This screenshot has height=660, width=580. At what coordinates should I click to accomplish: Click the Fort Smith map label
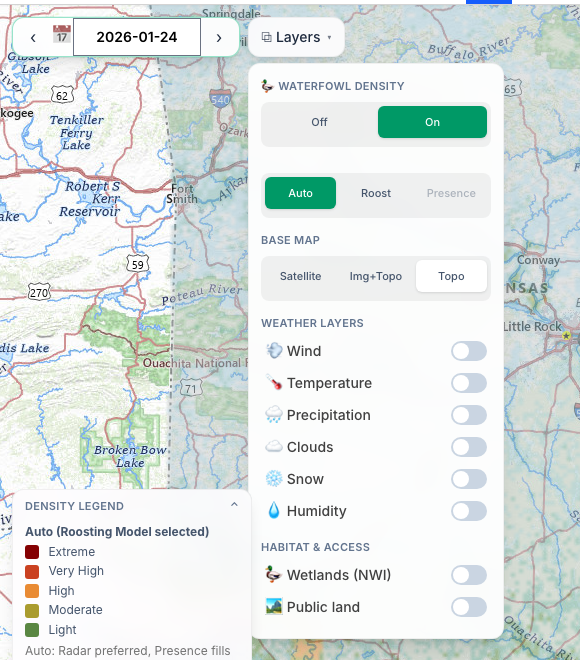pyautogui.click(x=181, y=194)
